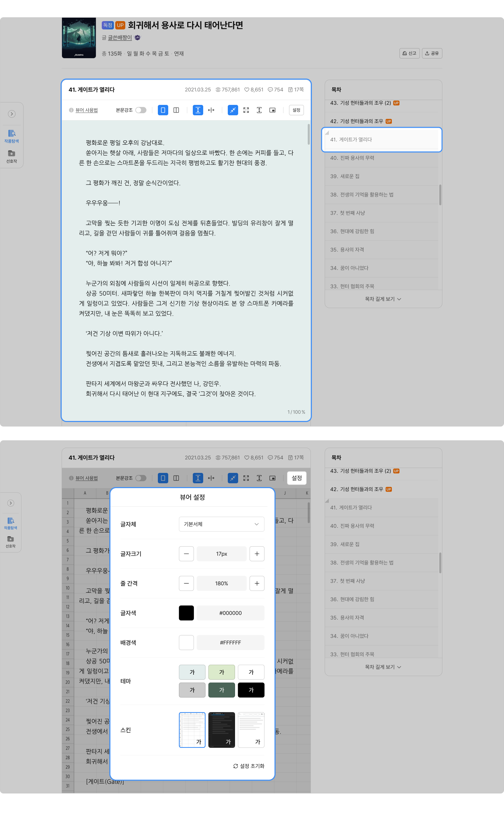Click 설정 초기화 to reset settings

tap(249, 766)
